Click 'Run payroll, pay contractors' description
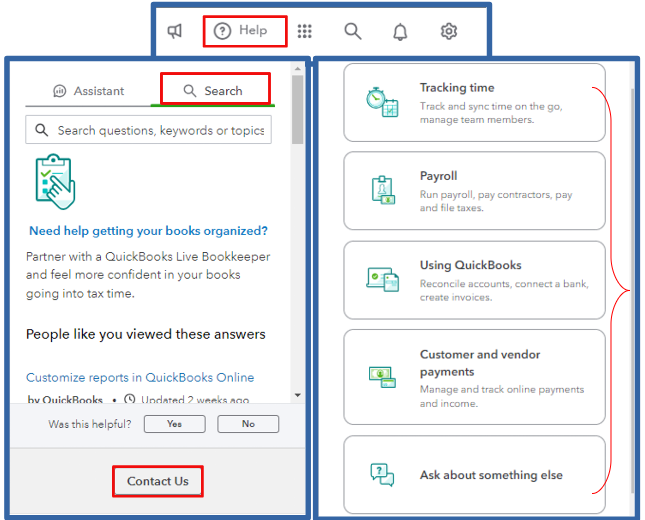 (496, 201)
